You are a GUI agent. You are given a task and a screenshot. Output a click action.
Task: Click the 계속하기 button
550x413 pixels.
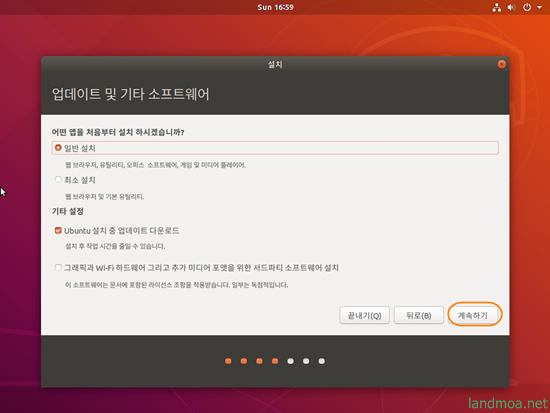473,315
